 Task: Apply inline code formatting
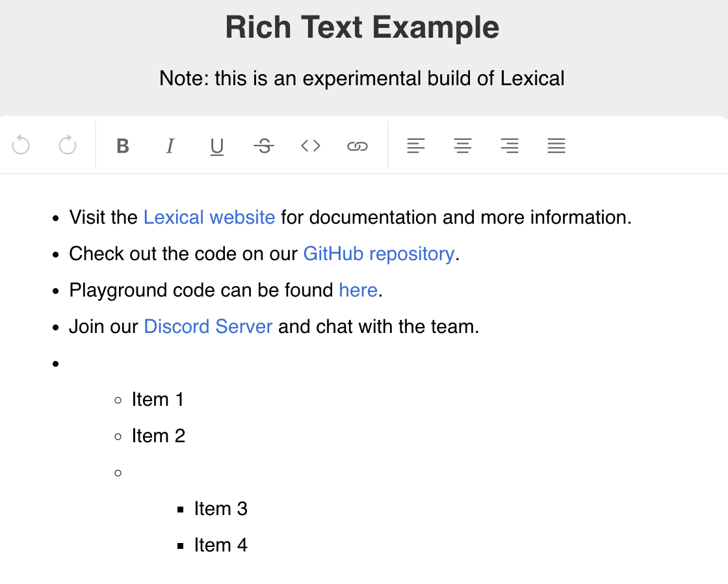click(311, 146)
